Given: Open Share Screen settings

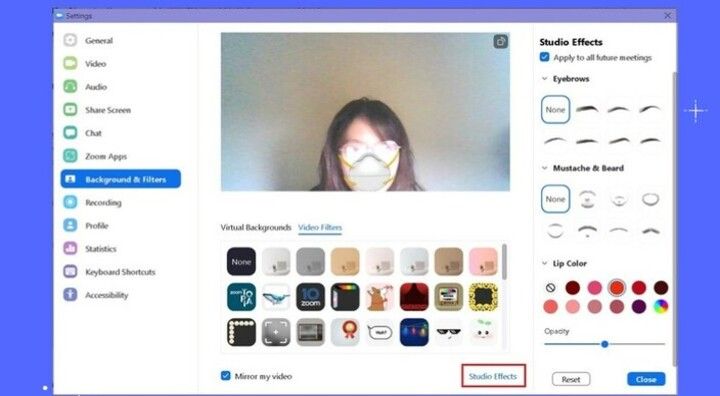Looking at the screenshot, I should point(108,110).
